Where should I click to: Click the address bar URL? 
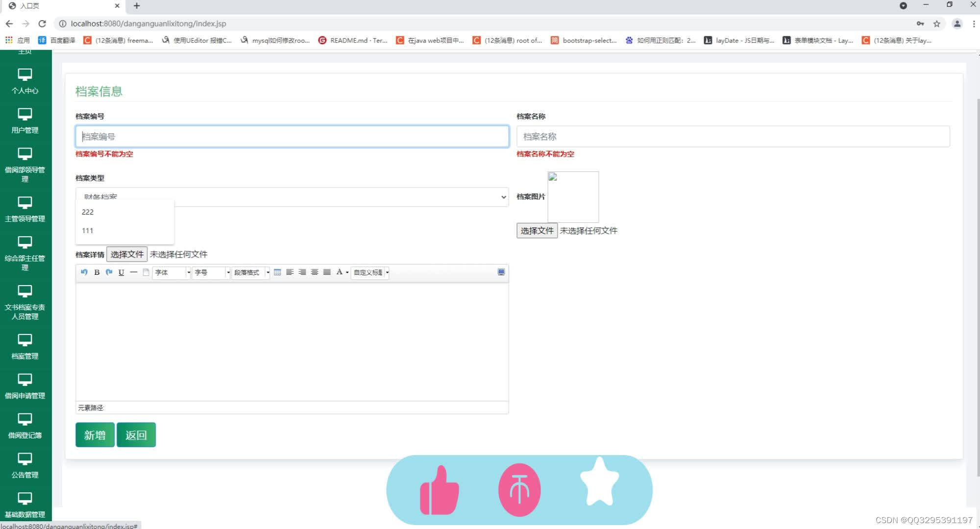[148, 24]
